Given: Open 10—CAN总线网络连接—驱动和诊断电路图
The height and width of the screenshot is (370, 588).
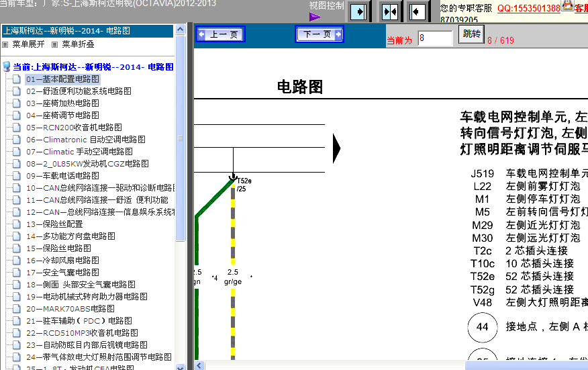Looking at the screenshot, I should [100, 188].
